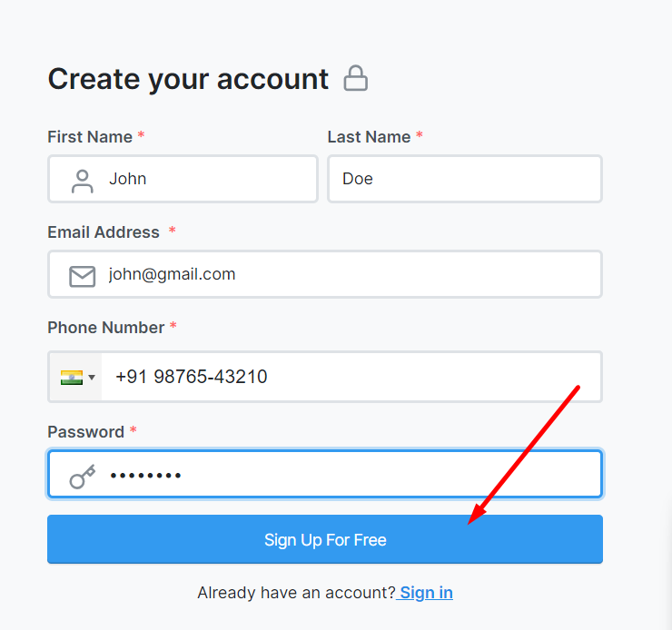Viewport: 672px width, 630px height.
Task: Click the key icon in Password field
Action: click(x=83, y=477)
